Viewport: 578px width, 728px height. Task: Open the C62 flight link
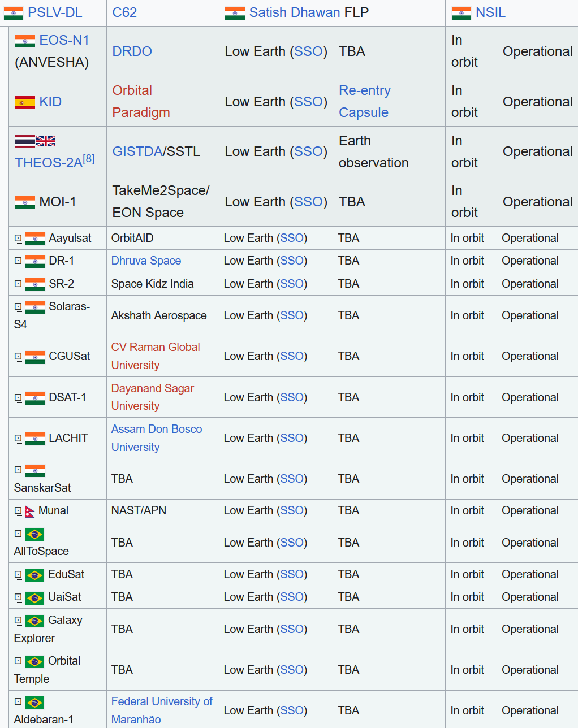(x=124, y=12)
